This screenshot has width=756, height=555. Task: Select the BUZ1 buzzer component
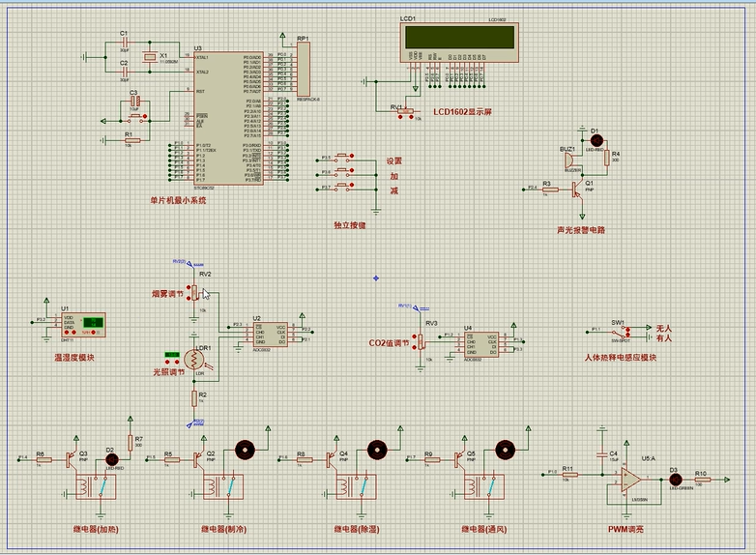569,161
